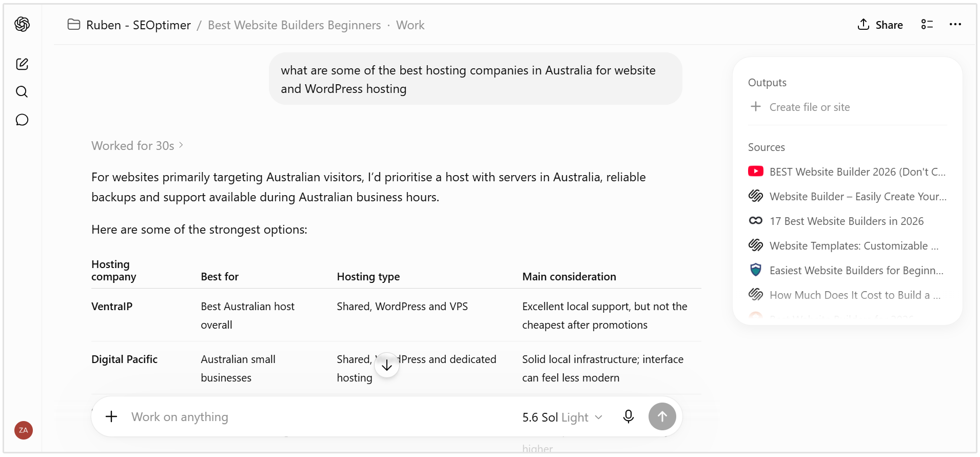Click the ChatGPT logo icon
Image resolution: width=980 pixels, height=457 pixels.
(x=22, y=24)
